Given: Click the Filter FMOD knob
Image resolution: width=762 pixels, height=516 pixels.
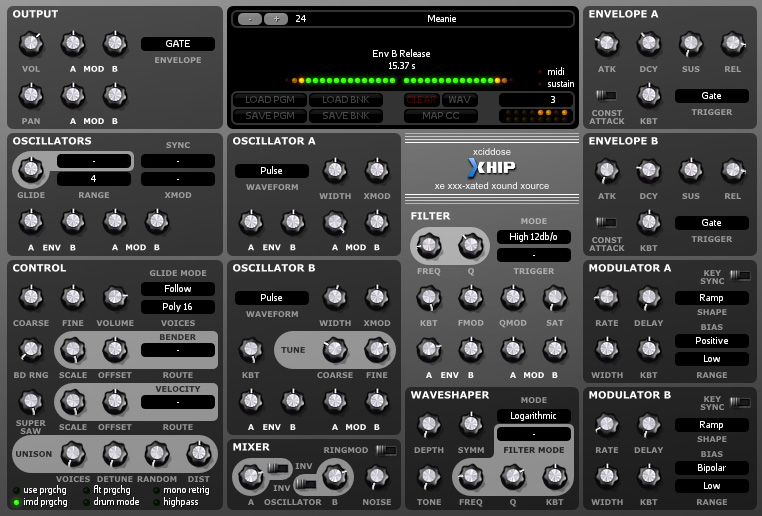Looking at the screenshot, I should coord(470,297).
